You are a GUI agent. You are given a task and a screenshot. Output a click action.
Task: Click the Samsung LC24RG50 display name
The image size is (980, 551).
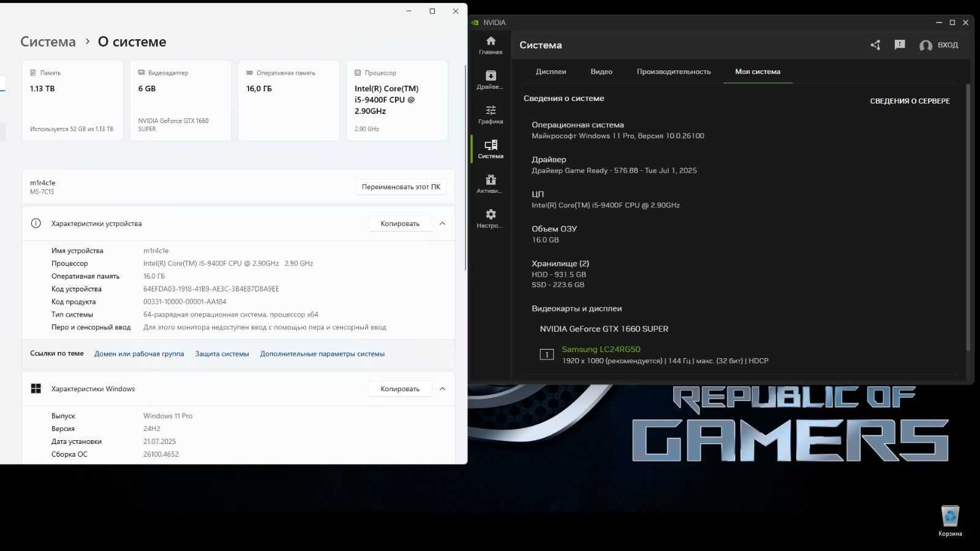click(601, 349)
